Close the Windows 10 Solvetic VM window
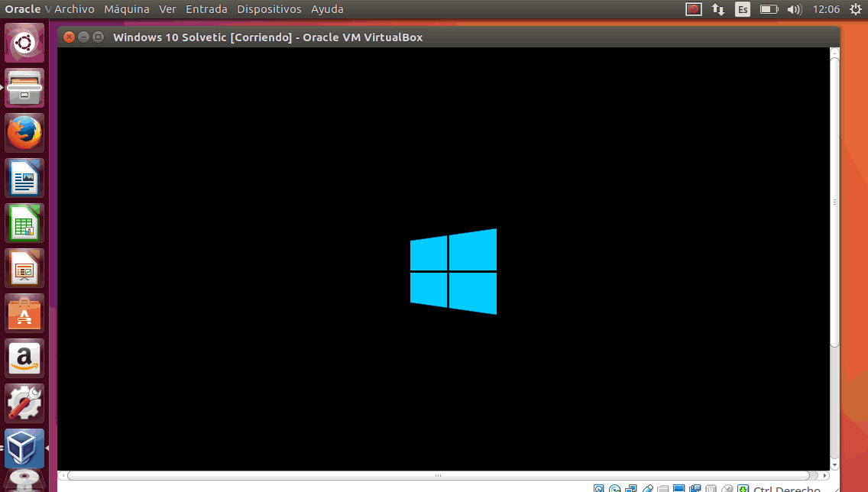868x492 pixels. 70,37
